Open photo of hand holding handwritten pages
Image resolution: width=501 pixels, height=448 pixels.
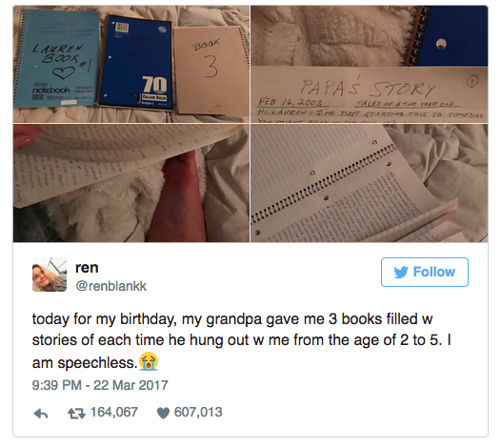(131, 183)
